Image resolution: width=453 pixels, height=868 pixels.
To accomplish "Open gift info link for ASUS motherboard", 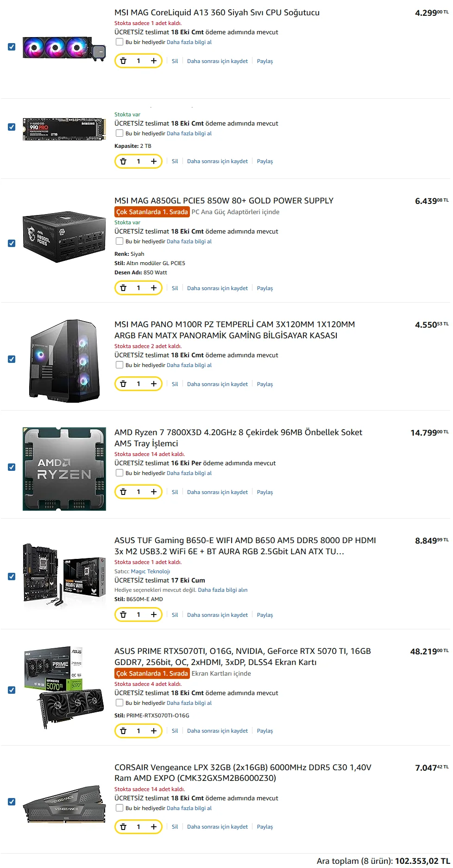I will pos(223,590).
